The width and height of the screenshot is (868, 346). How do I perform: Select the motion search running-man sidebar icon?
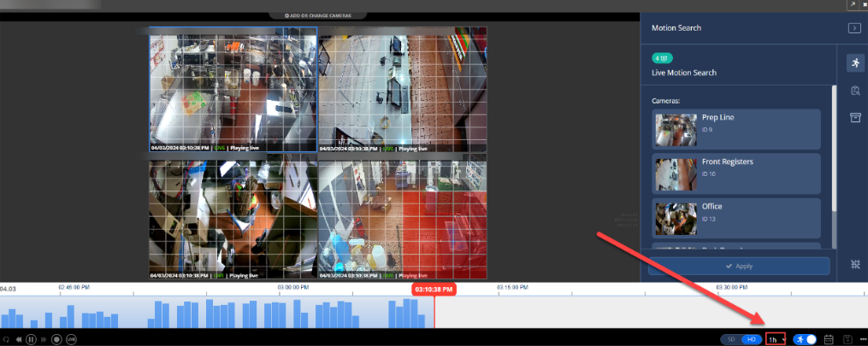(x=854, y=63)
